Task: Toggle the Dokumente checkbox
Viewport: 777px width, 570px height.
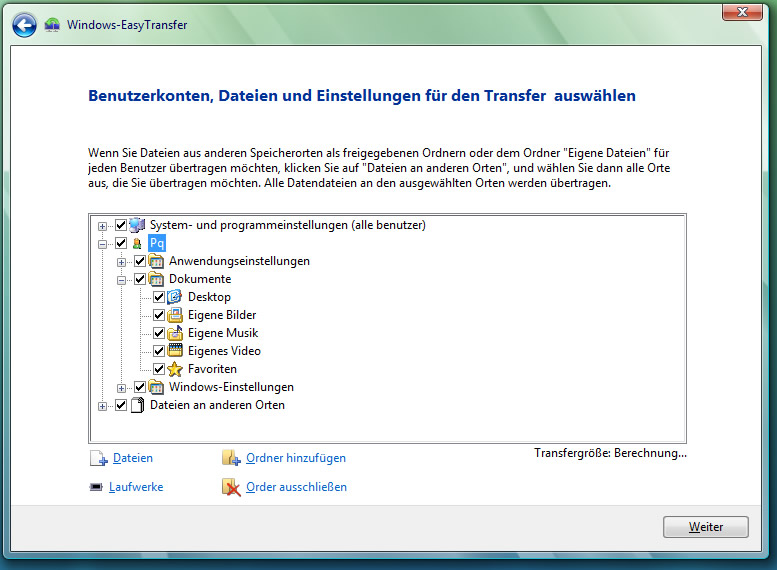Action: coord(140,279)
